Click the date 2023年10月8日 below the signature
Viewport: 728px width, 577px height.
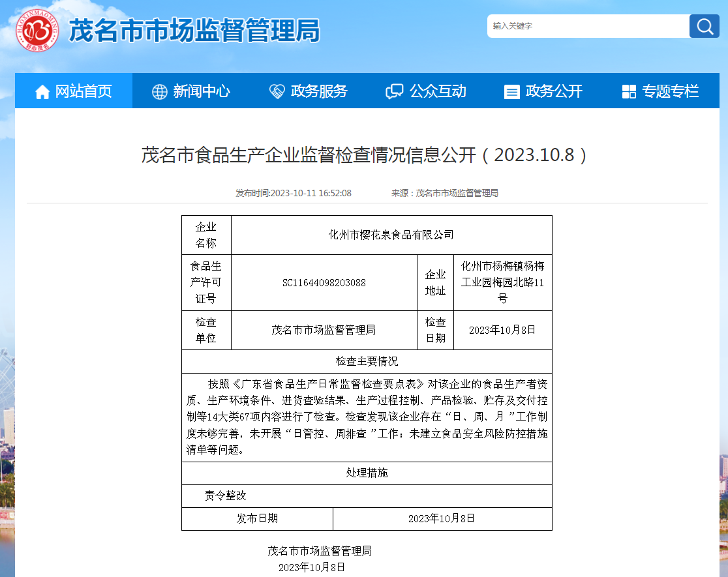(312, 567)
